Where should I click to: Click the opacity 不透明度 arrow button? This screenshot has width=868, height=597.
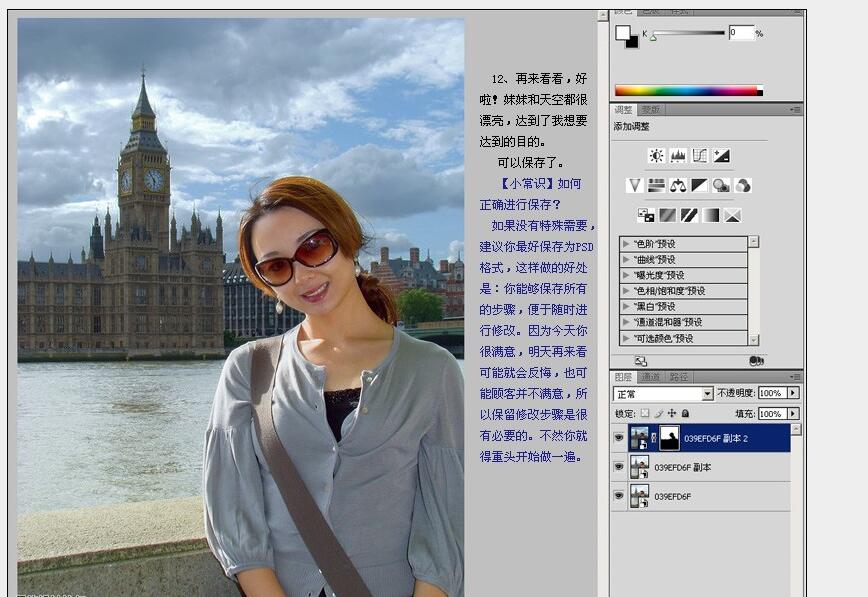(793, 393)
